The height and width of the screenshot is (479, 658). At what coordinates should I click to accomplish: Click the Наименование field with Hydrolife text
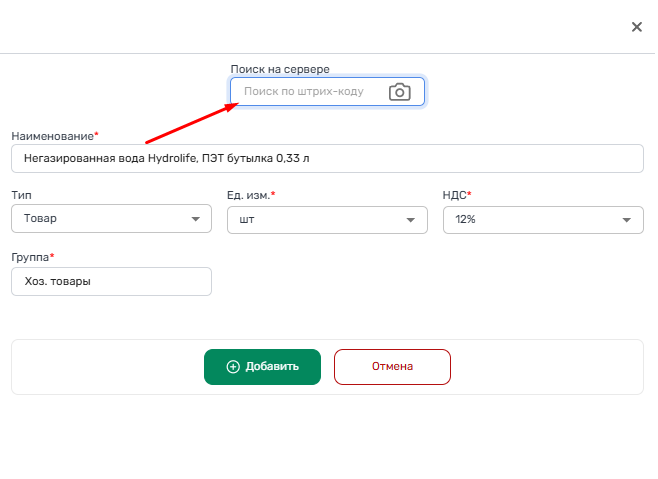[326, 158]
